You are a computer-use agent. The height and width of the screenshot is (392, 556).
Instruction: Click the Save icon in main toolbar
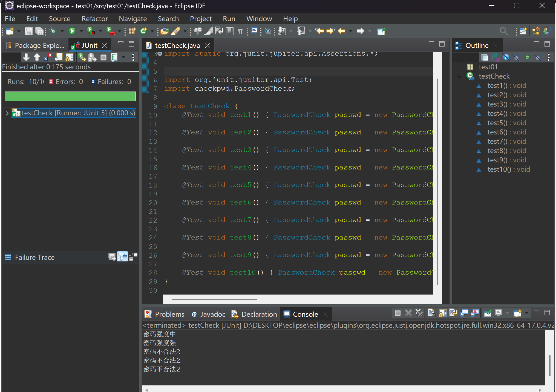click(28, 31)
